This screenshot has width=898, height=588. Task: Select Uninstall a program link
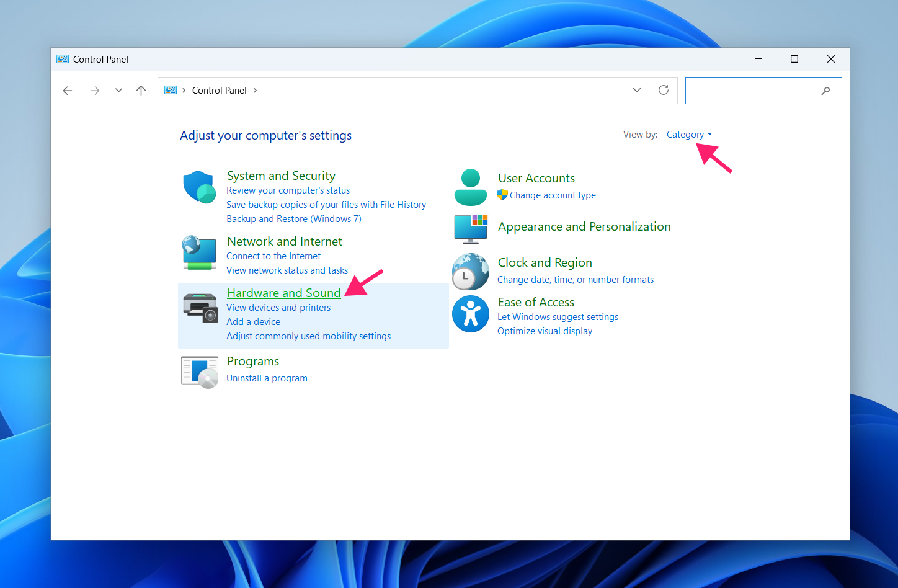[x=267, y=378]
